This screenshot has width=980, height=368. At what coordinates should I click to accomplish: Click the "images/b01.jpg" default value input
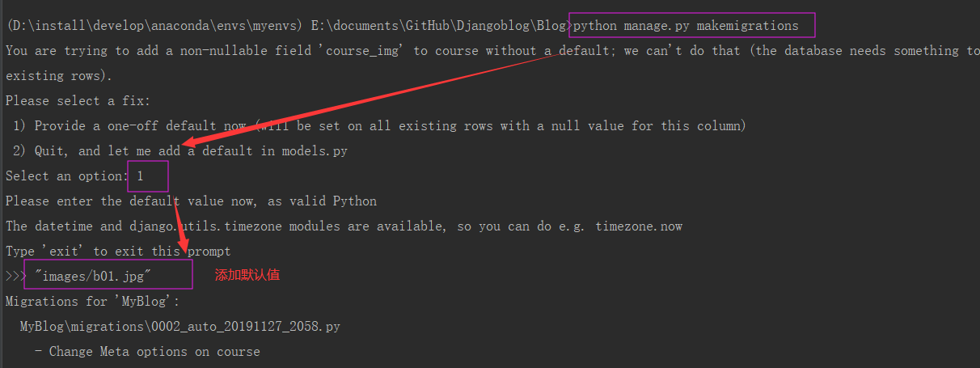click(x=93, y=276)
